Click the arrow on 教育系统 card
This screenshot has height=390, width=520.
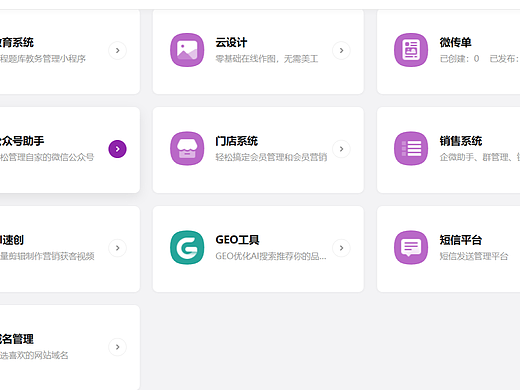(x=117, y=50)
